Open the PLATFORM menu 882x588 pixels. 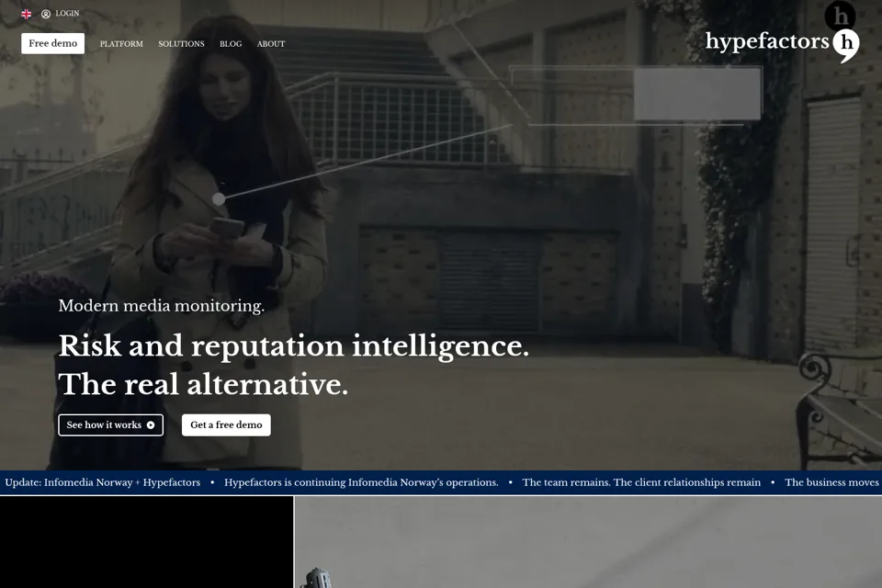pos(121,44)
